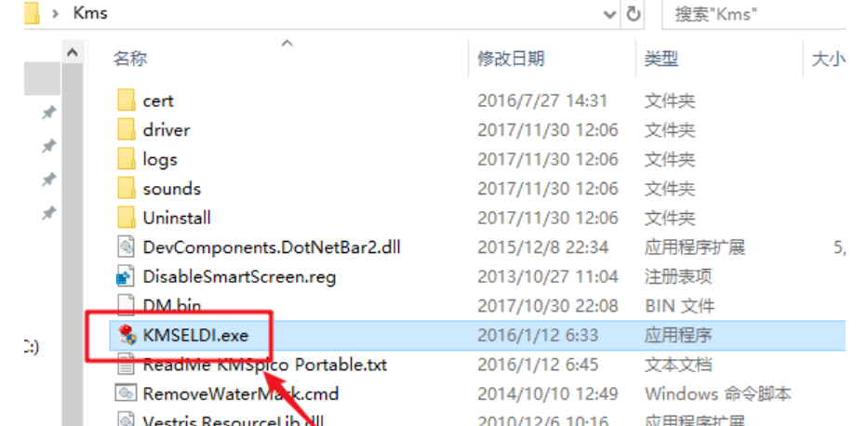Viewport: 868px width, 426px height.
Task: Click the 搜索"Kms" search field
Action: (x=754, y=14)
